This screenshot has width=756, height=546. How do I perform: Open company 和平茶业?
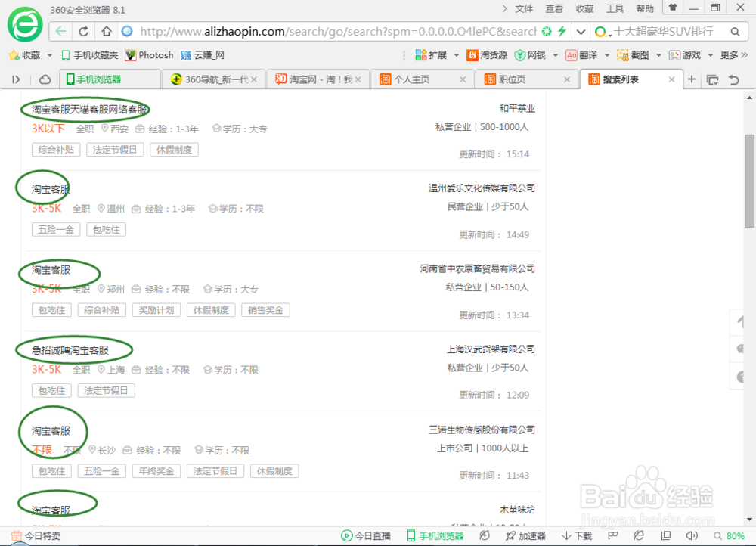[x=517, y=108]
